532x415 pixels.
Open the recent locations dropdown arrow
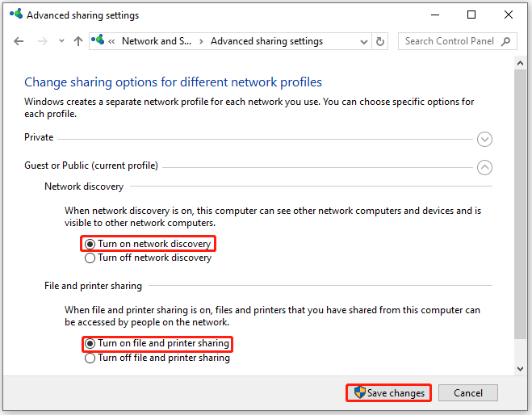[60, 41]
